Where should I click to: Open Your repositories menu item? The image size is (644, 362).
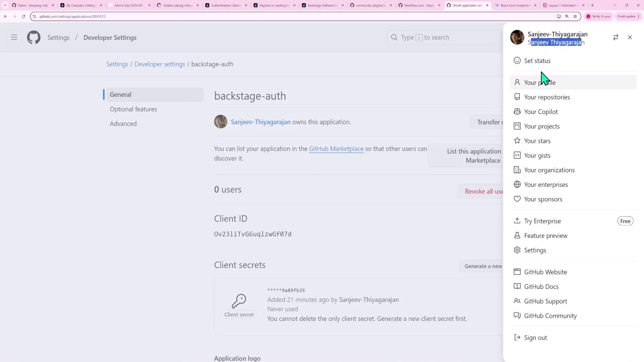click(547, 97)
